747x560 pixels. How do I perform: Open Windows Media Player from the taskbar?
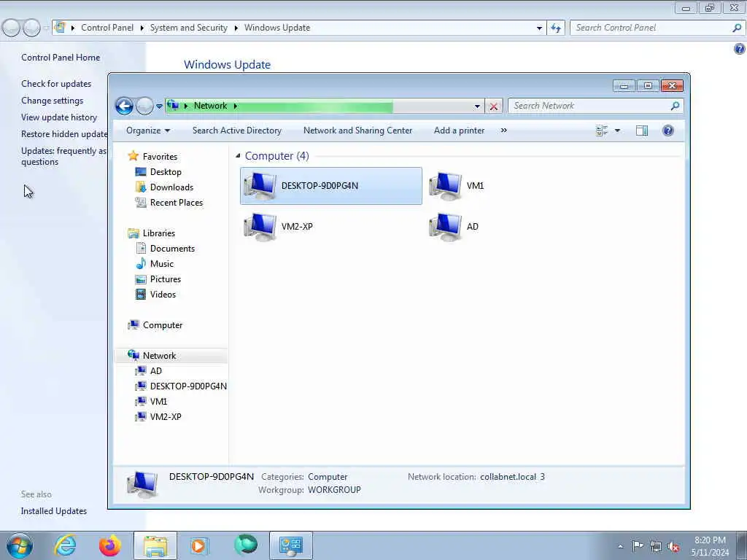[200, 545]
